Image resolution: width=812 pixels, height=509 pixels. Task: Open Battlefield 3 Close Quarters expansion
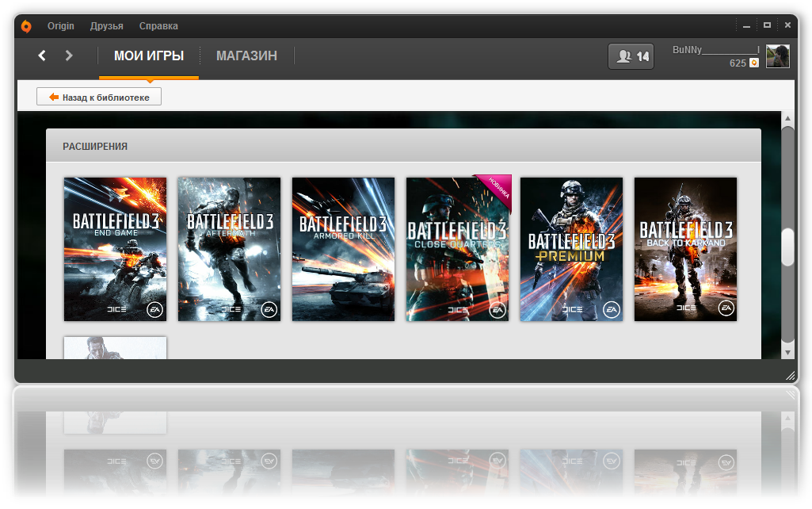457,249
